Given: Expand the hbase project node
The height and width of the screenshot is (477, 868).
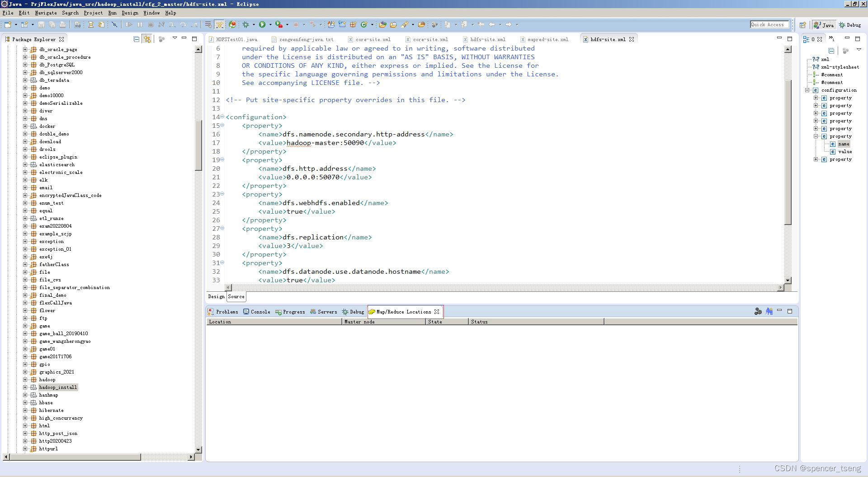Looking at the screenshot, I should tap(25, 402).
